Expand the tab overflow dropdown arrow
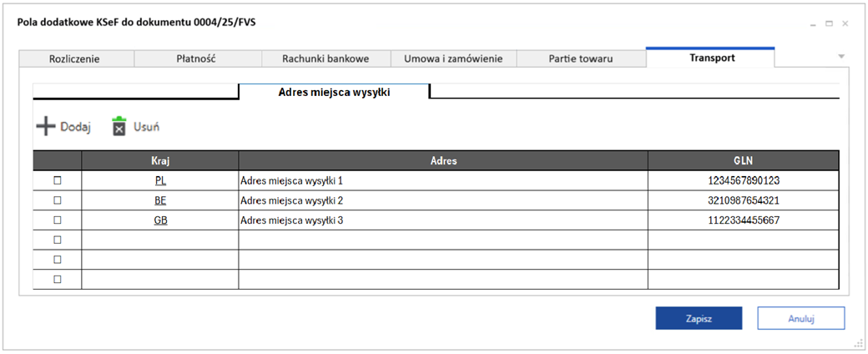This screenshot has width=868, height=354. (841, 57)
